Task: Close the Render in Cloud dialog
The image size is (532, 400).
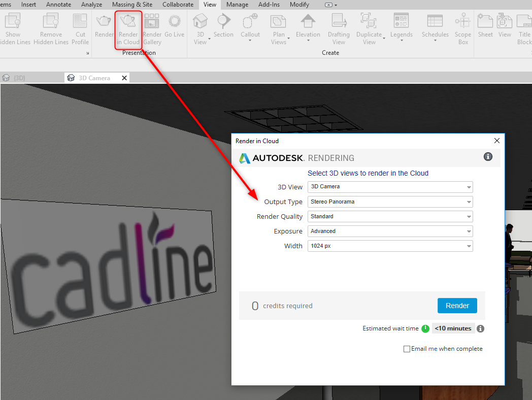Action: point(496,141)
